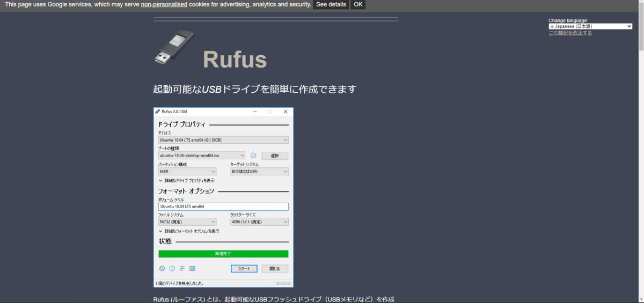Click the status text 1 個のデバイスを検出しました。

coord(180,283)
